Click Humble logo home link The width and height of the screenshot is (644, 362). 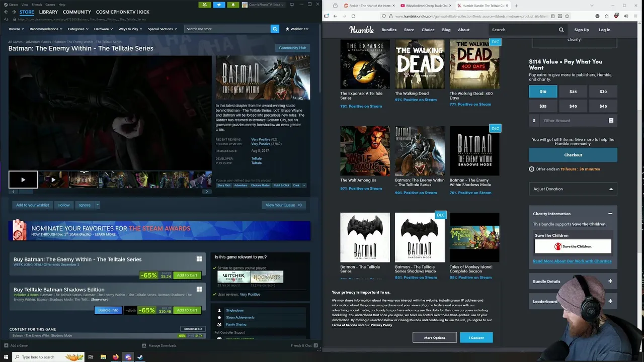(x=361, y=30)
